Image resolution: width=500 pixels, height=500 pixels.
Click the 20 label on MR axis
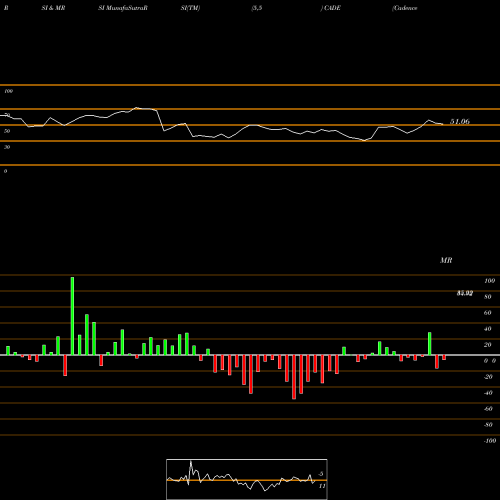(488, 345)
